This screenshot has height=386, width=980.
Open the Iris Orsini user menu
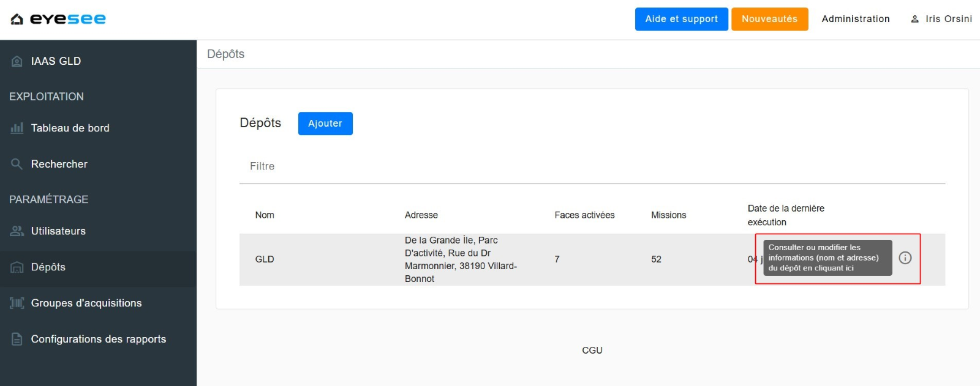[948, 19]
